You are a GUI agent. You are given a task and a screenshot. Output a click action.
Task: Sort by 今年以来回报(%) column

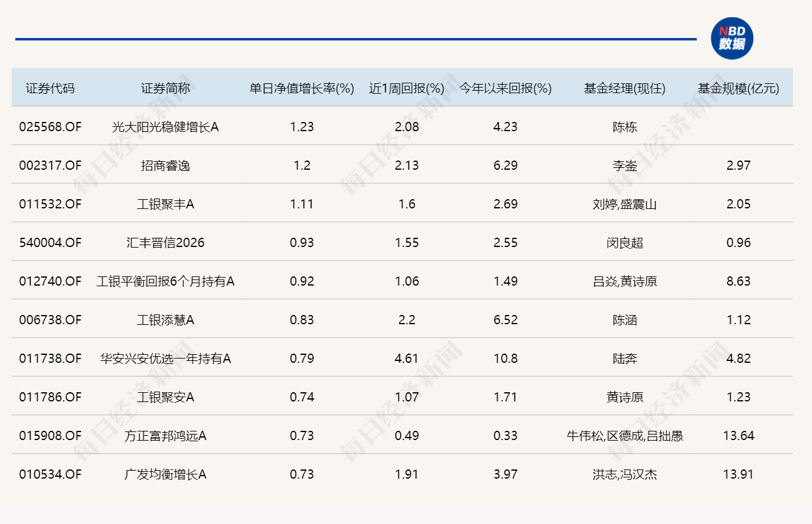(x=505, y=87)
